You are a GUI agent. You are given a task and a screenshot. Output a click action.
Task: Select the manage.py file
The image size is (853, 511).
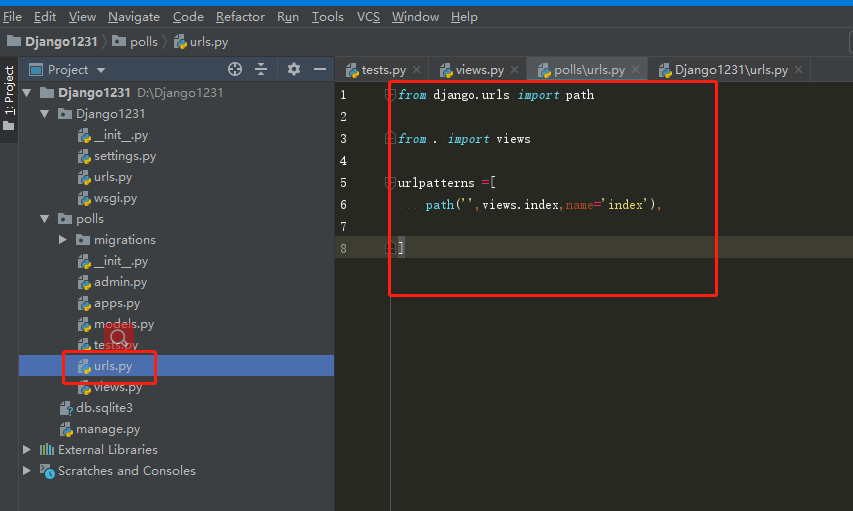(107, 429)
